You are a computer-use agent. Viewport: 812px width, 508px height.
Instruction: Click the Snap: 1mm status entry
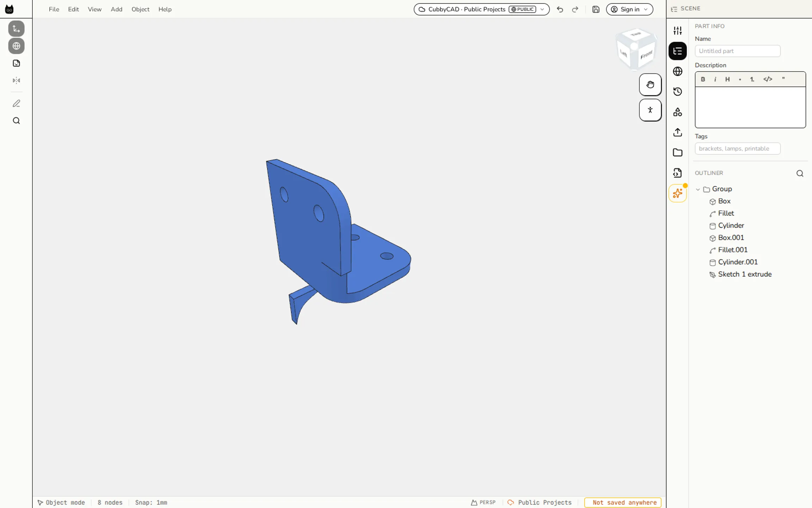151,502
